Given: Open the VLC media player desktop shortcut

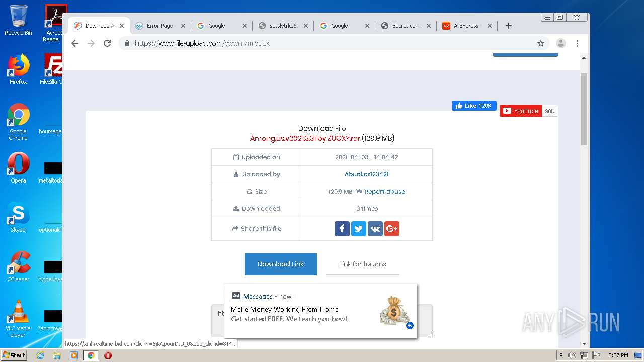Looking at the screenshot, I should (x=18, y=319).
